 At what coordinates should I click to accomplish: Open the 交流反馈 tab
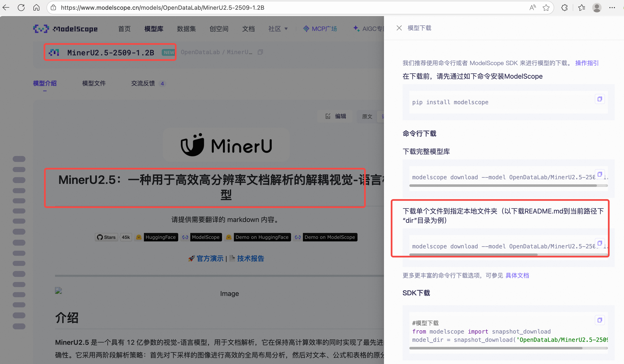tap(143, 83)
